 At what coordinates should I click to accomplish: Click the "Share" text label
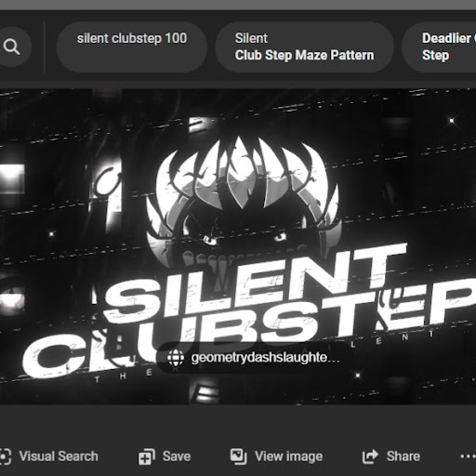click(x=403, y=456)
